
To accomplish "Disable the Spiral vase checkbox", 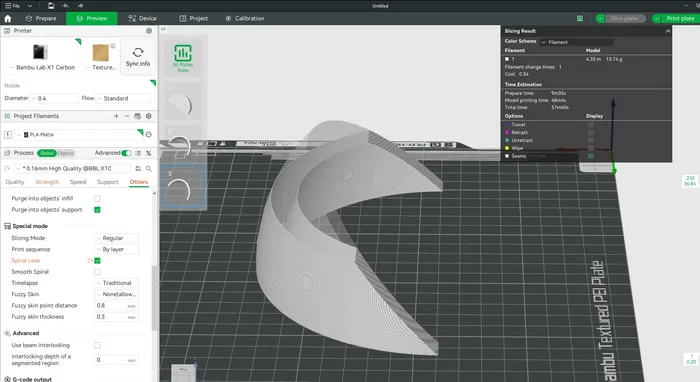I will (97, 261).
